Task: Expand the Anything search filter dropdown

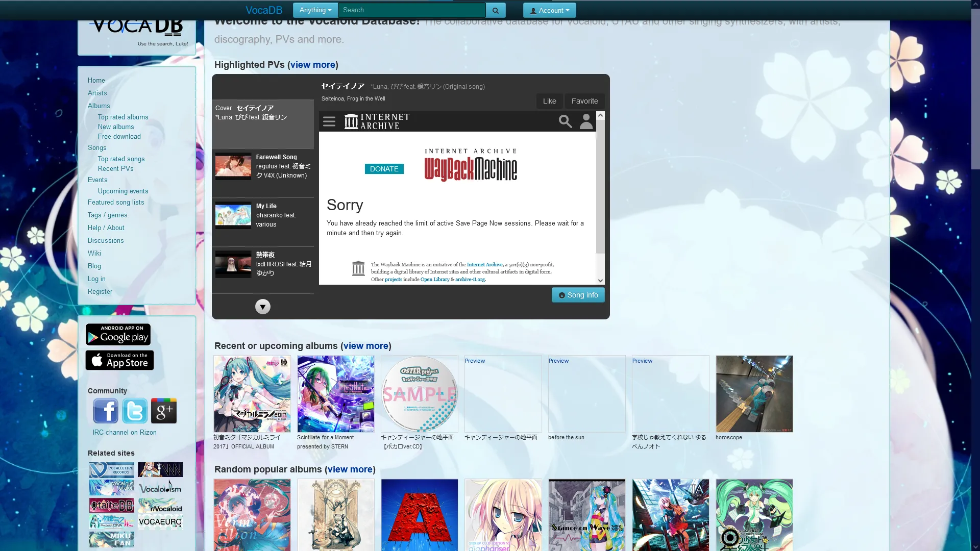Action: pos(315,10)
